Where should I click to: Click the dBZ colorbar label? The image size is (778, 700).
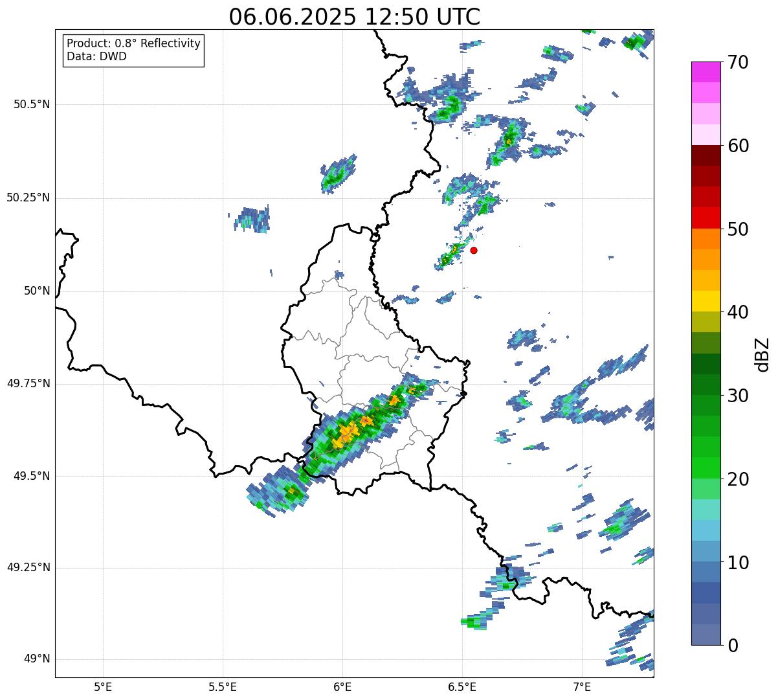point(762,354)
